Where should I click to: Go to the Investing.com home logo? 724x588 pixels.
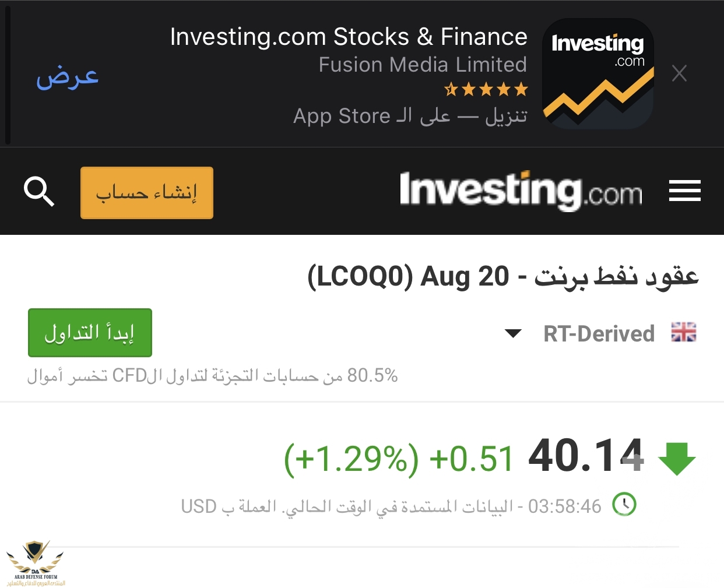(521, 191)
